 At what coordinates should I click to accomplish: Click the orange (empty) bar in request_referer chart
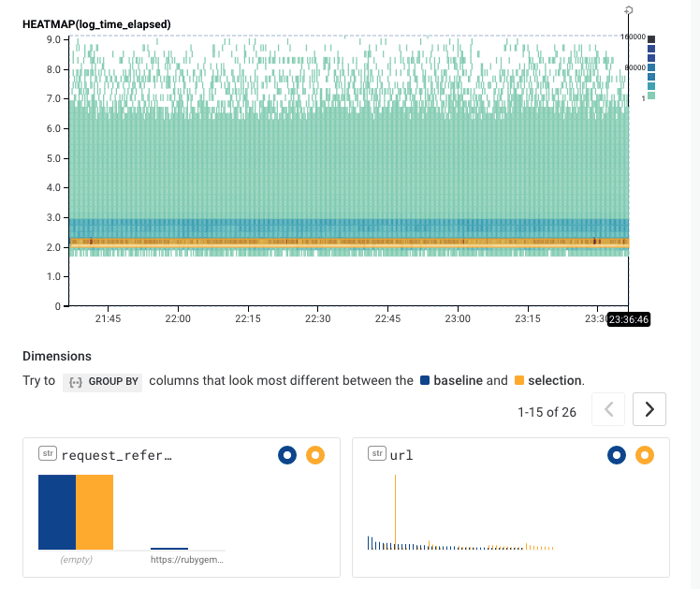95,511
